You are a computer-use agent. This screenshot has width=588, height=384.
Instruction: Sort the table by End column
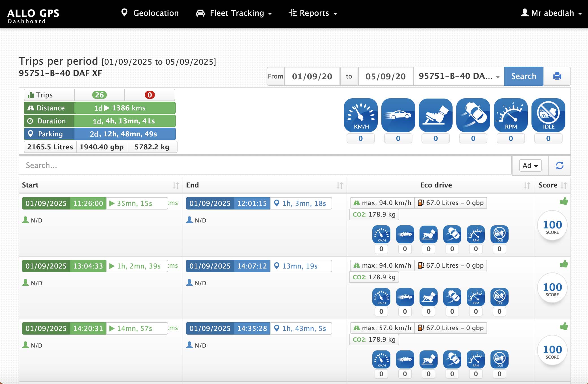point(340,185)
